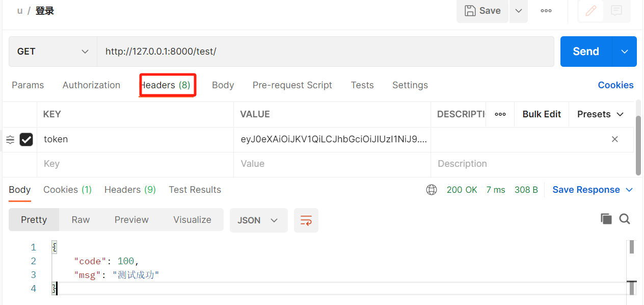Image resolution: width=644 pixels, height=305 pixels.
Task: Click the search response magnifier icon
Action: (x=625, y=219)
